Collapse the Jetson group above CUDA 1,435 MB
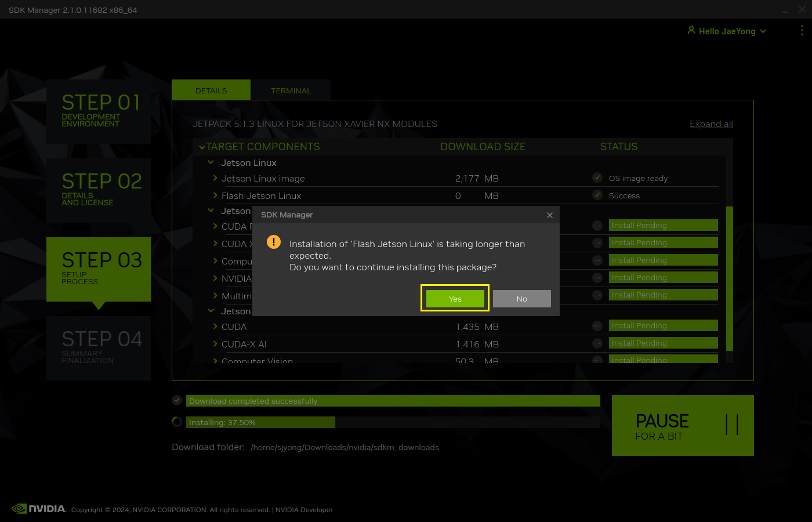 [211, 311]
